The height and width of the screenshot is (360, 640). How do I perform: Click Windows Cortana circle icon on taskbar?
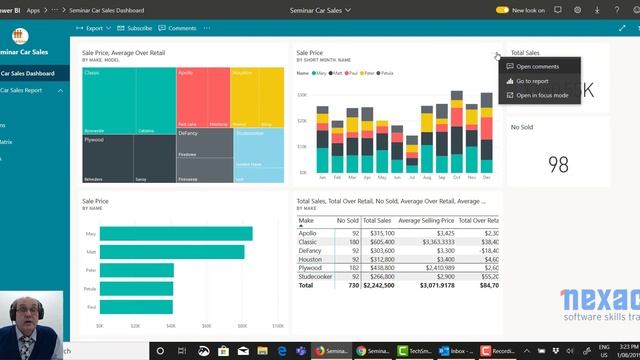click(x=160, y=351)
